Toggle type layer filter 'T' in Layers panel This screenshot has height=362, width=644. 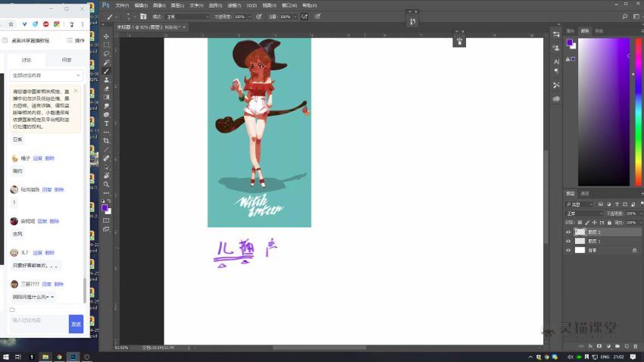click(x=617, y=204)
